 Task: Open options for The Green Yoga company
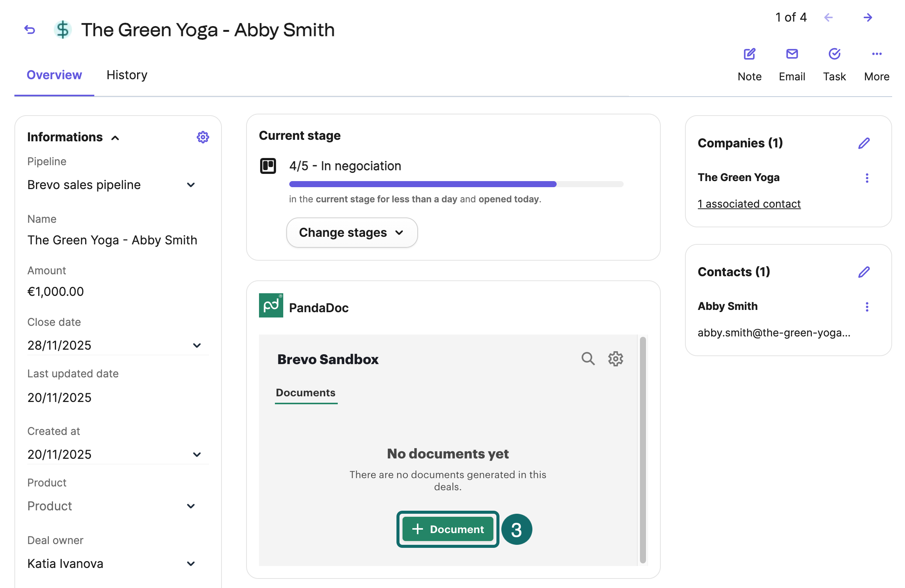(x=867, y=178)
